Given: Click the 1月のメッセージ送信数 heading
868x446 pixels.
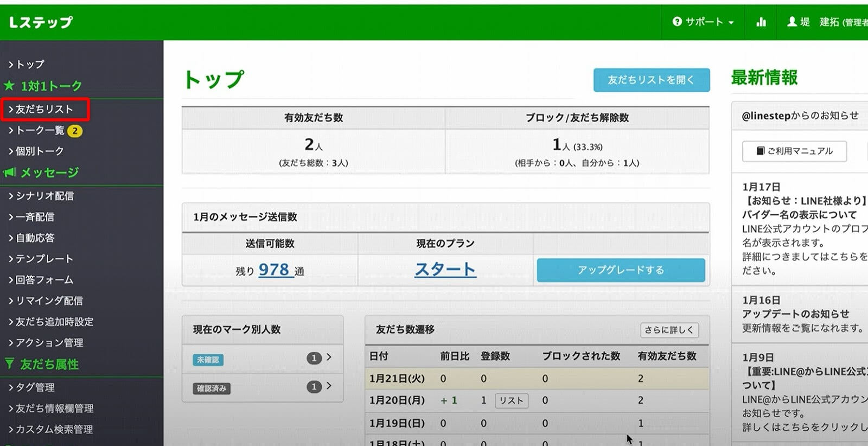Looking at the screenshot, I should point(245,217).
